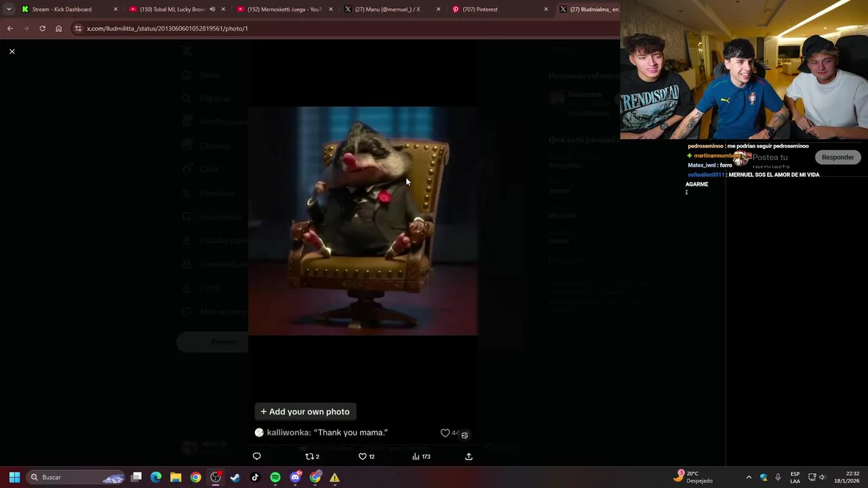This screenshot has height=488, width=868.
Task: Open view analytics icon showing 173
Action: [421, 456]
